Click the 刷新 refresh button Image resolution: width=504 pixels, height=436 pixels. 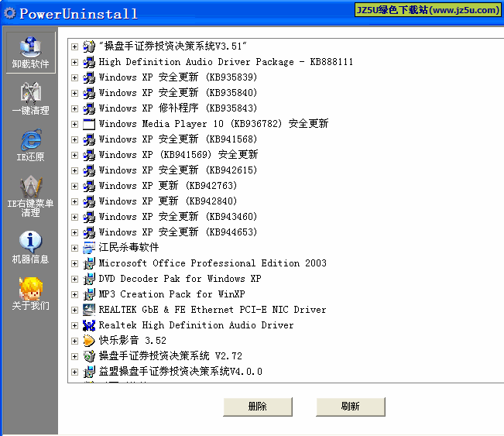tap(351, 407)
